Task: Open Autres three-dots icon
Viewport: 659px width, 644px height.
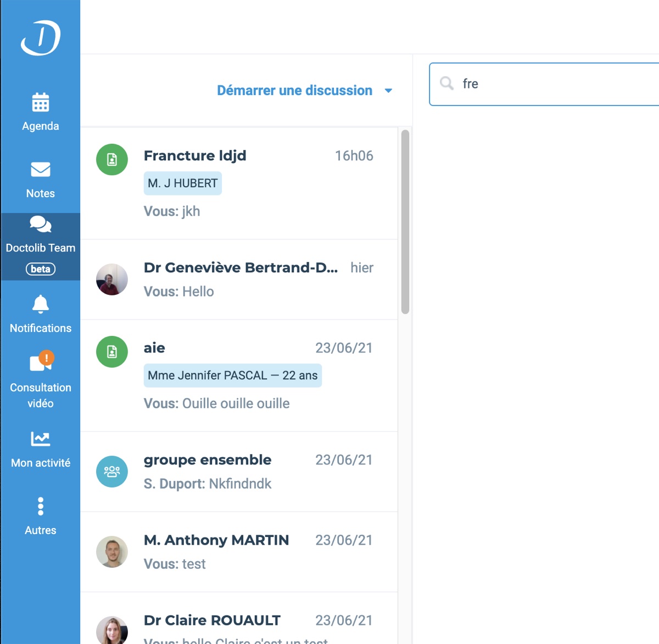Action: pos(41,506)
